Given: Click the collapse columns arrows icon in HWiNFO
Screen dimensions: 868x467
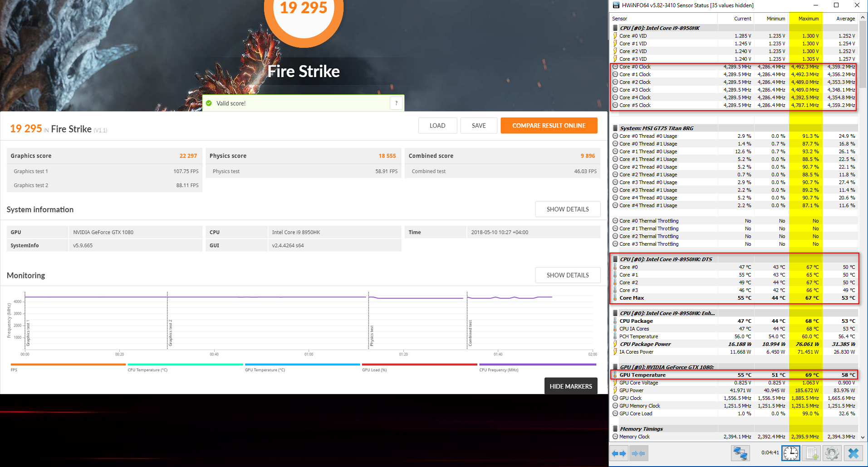Looking at the screenshot, I should click(x=638, y=453).
